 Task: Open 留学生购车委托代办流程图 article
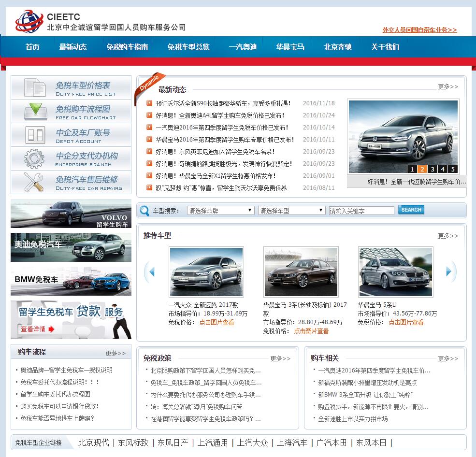click(55, 395)
